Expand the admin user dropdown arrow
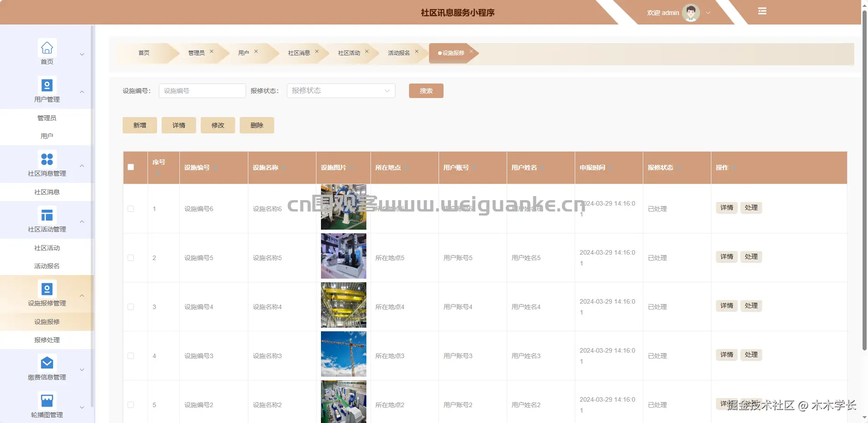The image size is (868, 423). tap(708, 13)
